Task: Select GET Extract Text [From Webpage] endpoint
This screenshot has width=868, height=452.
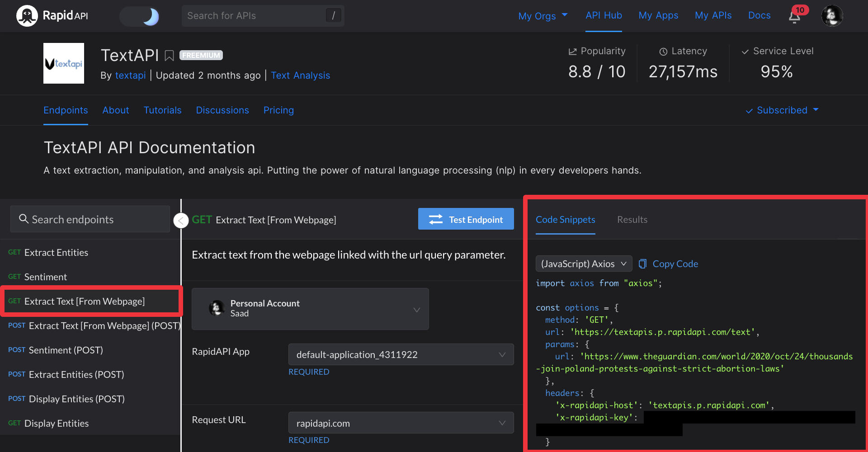Action: coord(90,301)
